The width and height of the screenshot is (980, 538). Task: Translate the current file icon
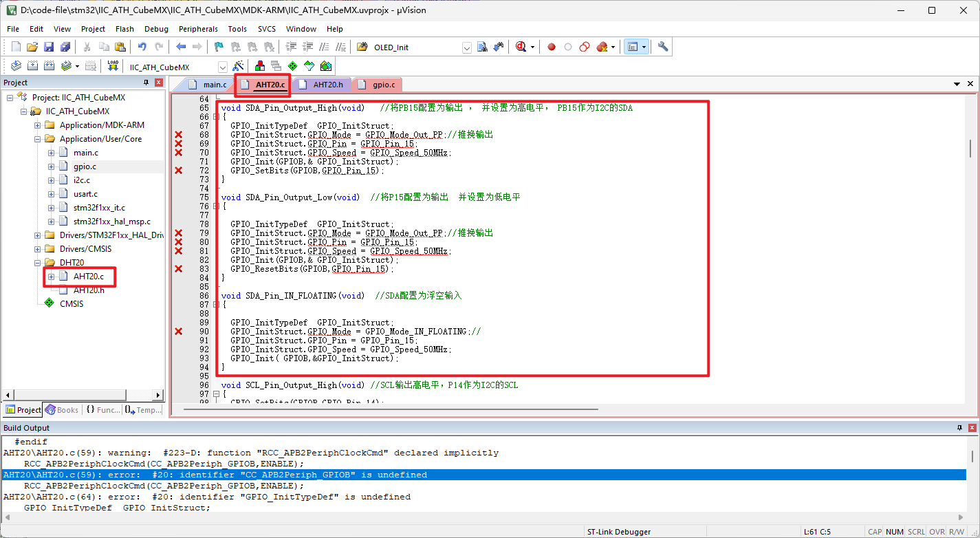click(x=15, y=66)
